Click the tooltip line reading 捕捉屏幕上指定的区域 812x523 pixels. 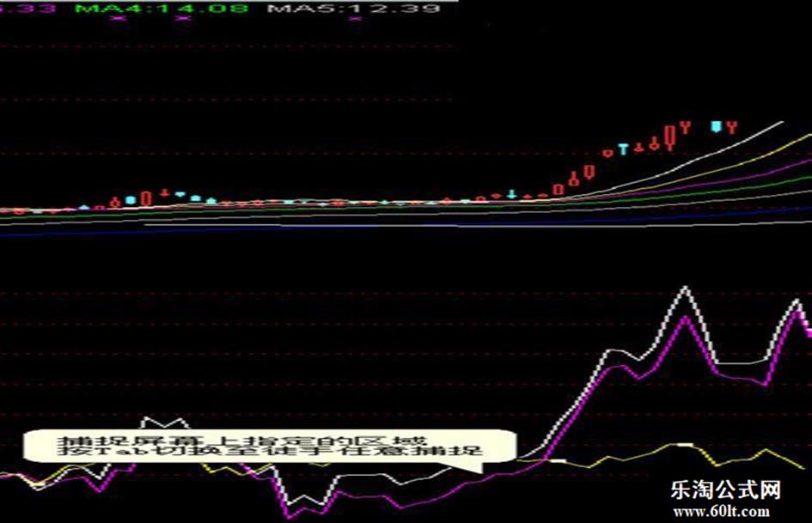pyautogui.click(x=242, y=441)
